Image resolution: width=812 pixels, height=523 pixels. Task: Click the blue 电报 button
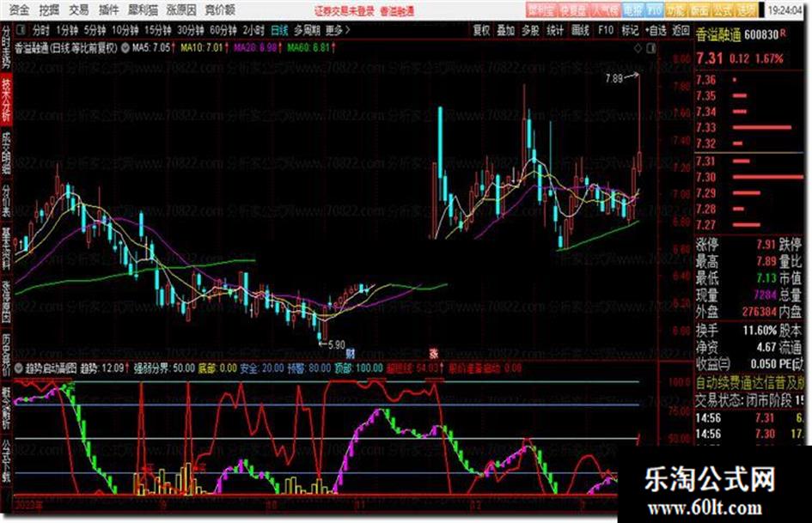tap(633, 10)
